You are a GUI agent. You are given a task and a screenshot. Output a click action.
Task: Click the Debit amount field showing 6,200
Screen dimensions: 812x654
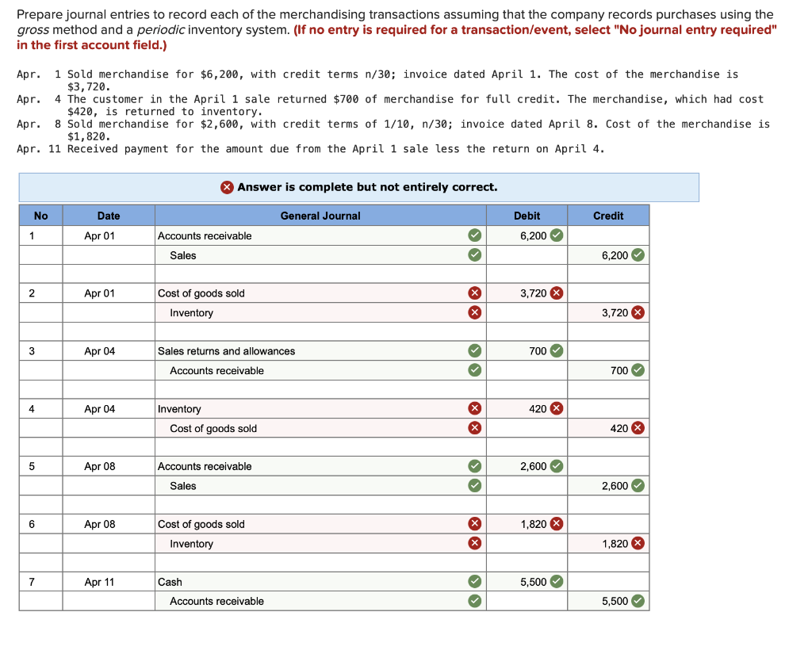tap(522, 235)
